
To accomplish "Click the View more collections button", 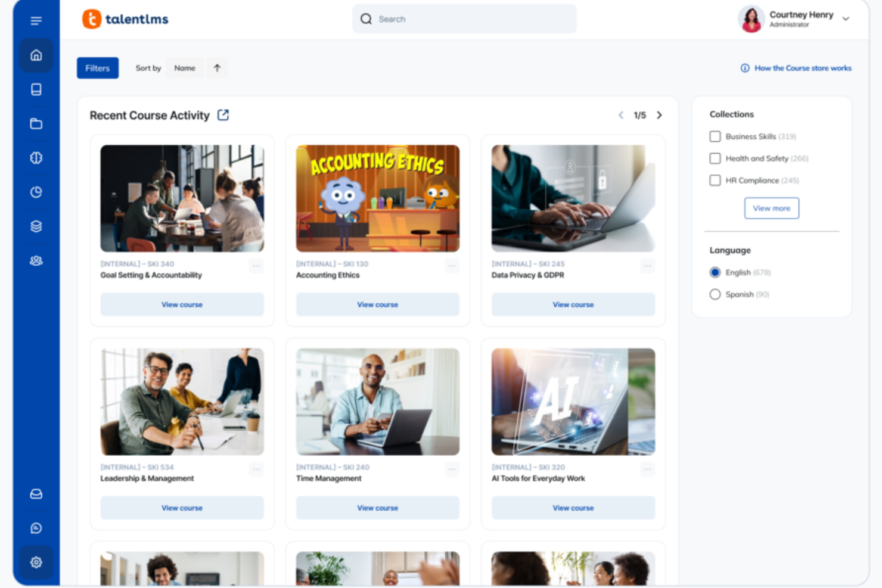I will click(x=771, y=208).
